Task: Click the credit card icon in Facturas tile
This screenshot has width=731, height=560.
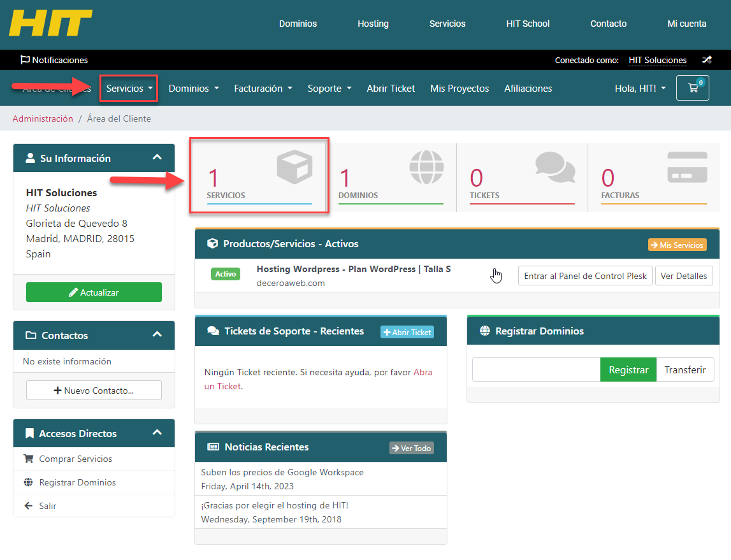Action: point(687,167)
